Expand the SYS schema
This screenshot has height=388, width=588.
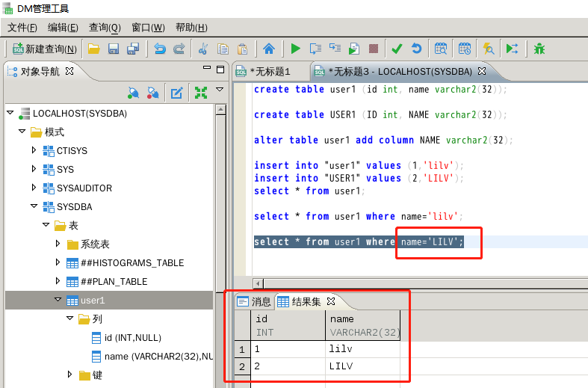pyautogui.click(x=34, y=169)
